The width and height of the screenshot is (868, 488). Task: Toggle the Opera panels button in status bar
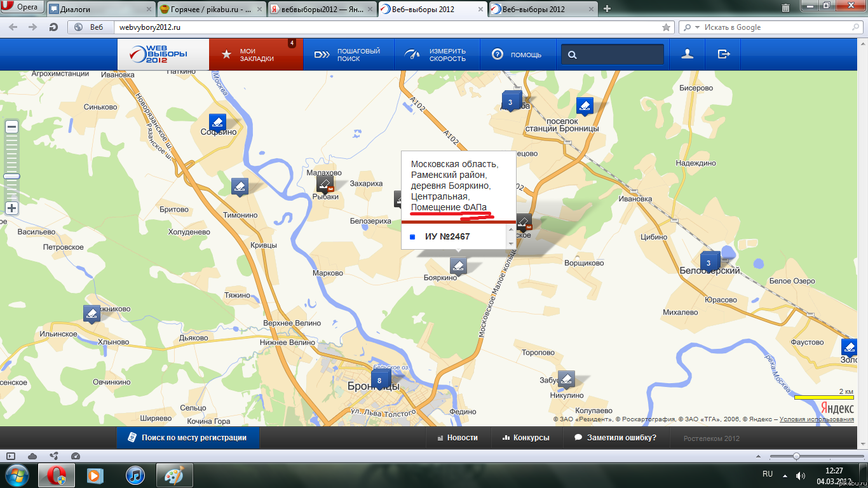click(11, 456)
